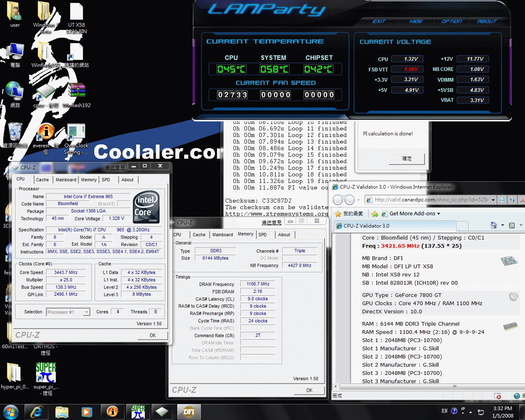Open the dropdown arrow beside the Home icon

click(502, 225)
